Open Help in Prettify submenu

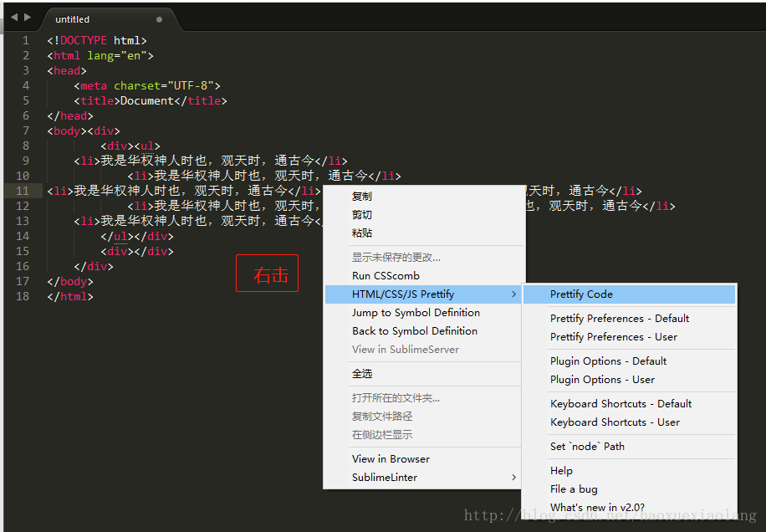(629, 471)
